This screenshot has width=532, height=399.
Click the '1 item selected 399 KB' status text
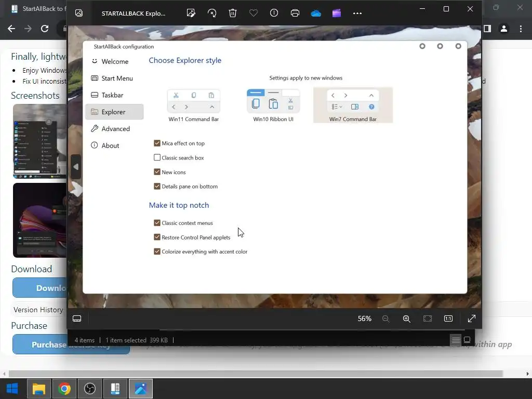137,340
